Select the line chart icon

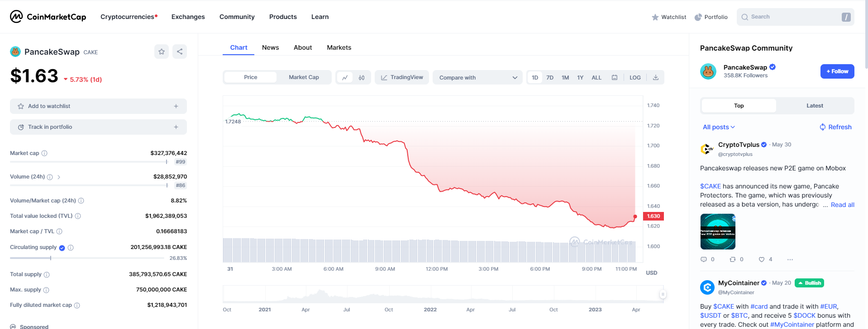345,77
